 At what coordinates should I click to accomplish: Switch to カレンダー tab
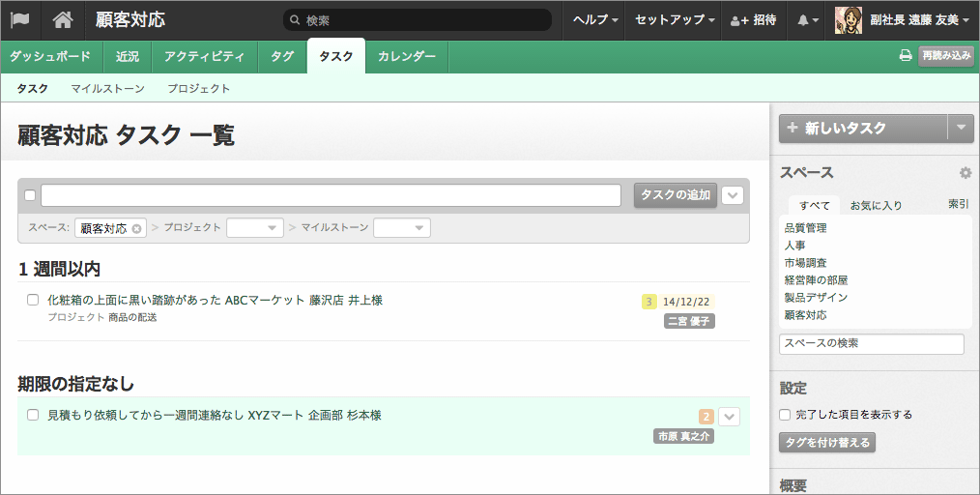(x=407, y=56)
